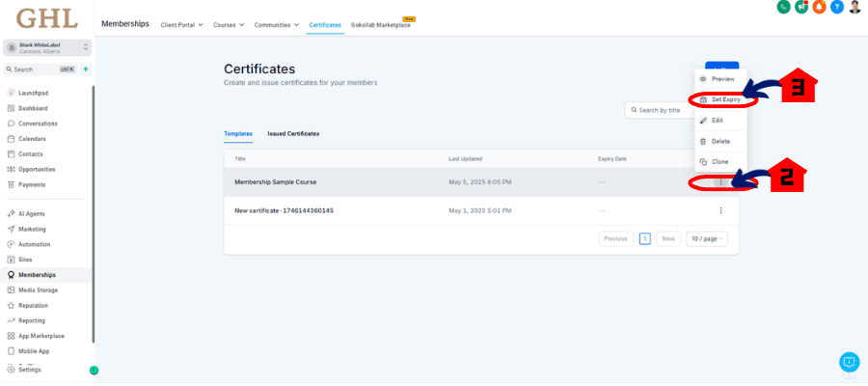Select Set Expiry from the context menu

click(x=724, y=99)
